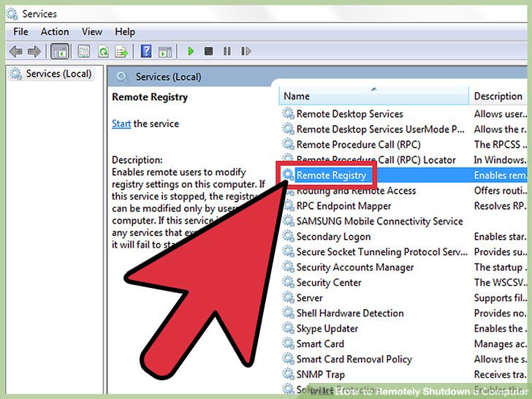This screenshot has height=399, width=532.
Task: Open Help using the question mark icon
Action: coord(146,52)
